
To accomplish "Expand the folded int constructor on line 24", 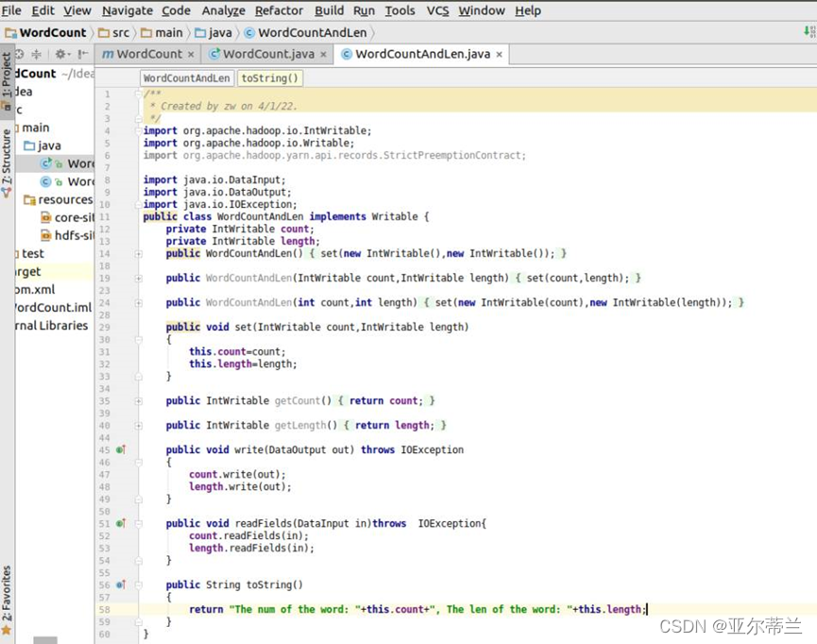I will [x=139, y=303].
